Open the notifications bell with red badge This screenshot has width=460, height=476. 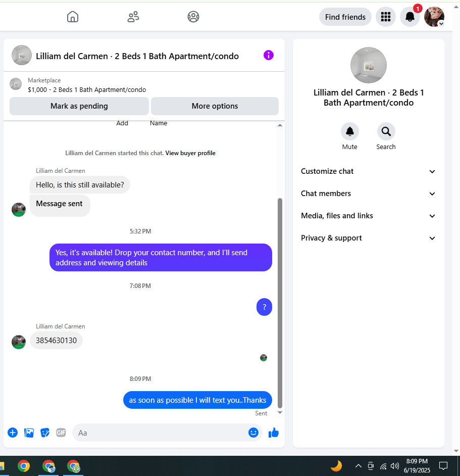(410, 17)
